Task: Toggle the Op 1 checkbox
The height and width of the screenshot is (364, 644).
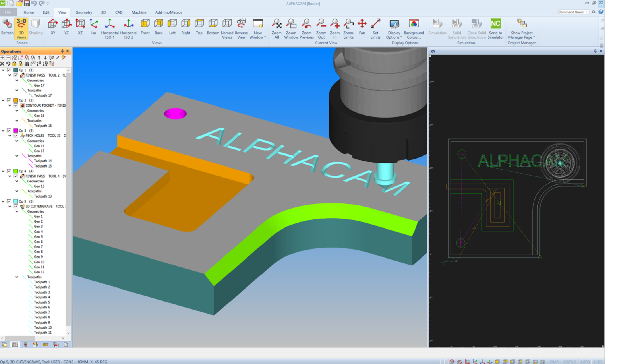Action: pos(9,70)
